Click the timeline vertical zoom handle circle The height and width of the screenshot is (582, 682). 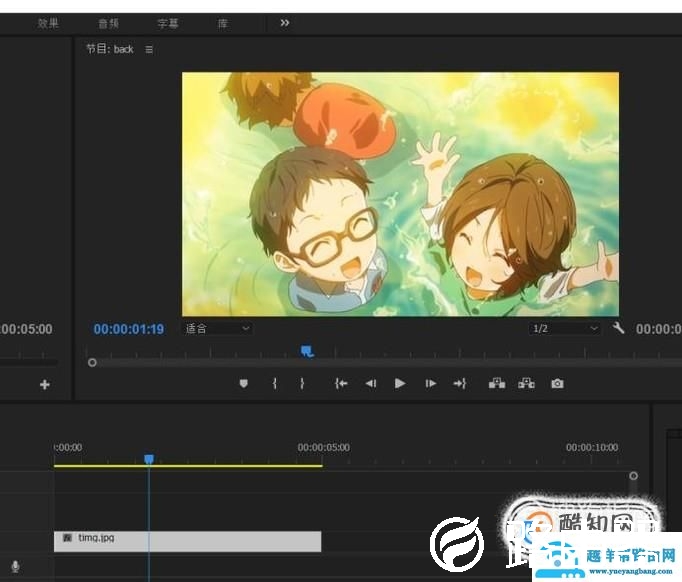[x=633, y=476]
